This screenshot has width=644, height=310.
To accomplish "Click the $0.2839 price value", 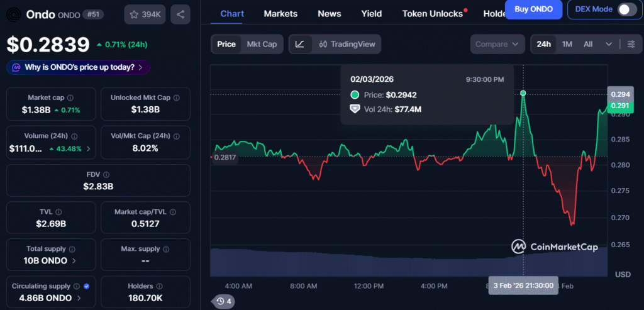I will click(48, 45).
